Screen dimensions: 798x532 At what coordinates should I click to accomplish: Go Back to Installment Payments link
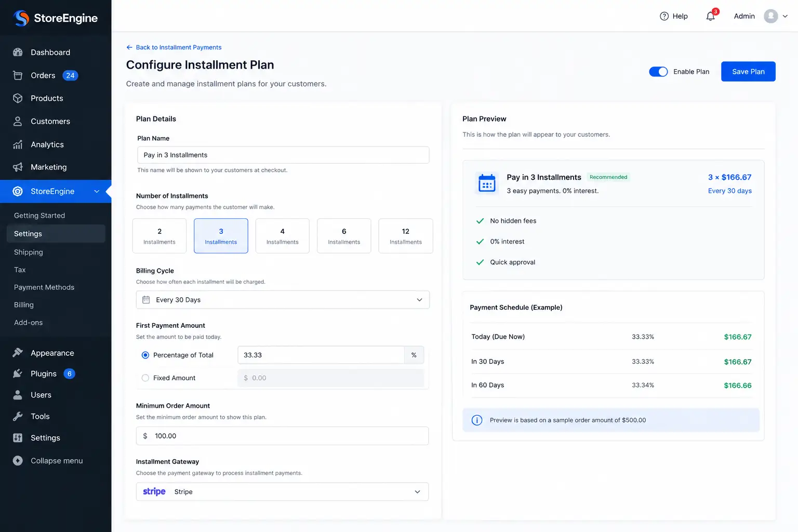coord(174,47)
